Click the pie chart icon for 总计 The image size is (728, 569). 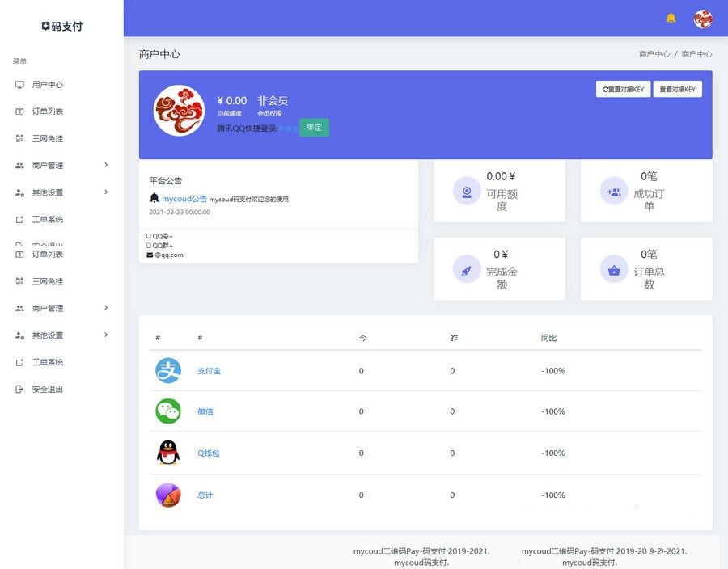(x=168, y=495)
